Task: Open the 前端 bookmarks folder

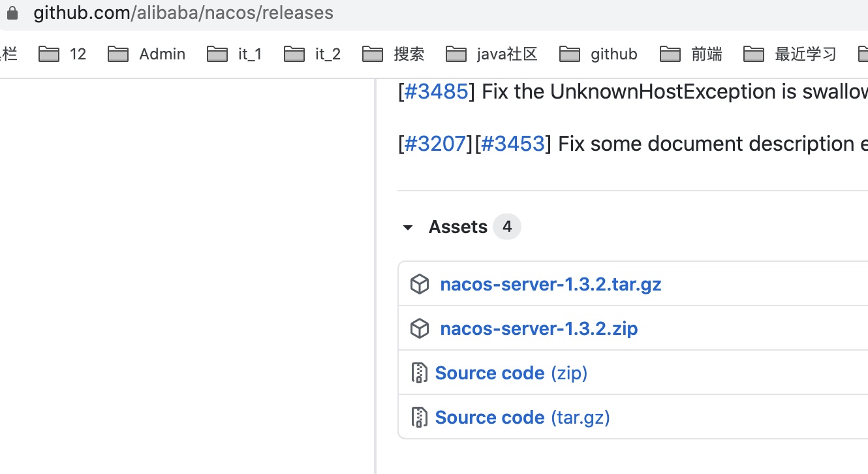Action: click(691, 54)
